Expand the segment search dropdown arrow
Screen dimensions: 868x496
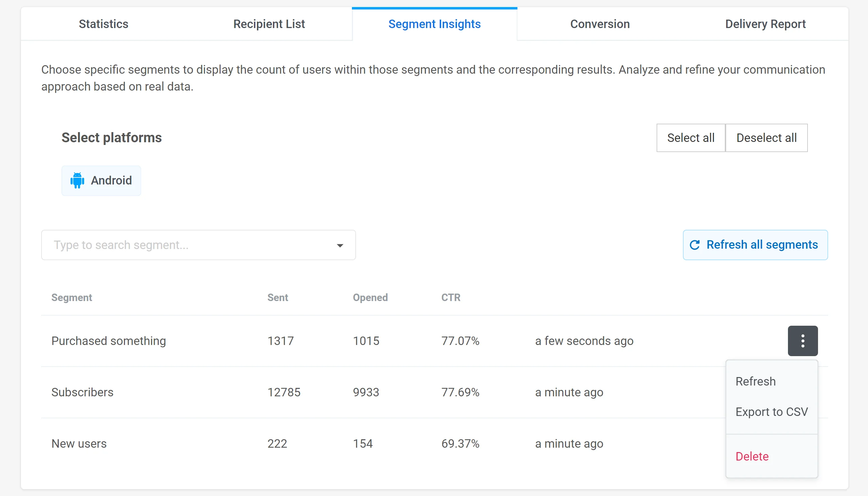(x=339, y=245)
